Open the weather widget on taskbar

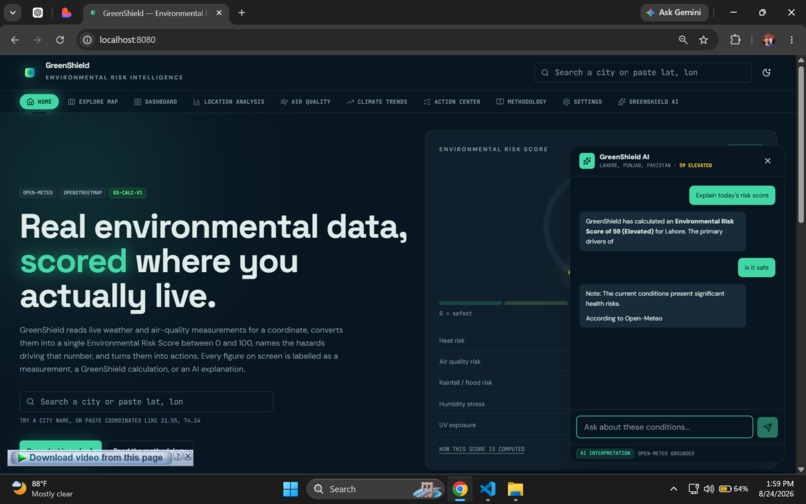[x=42, y=489]
